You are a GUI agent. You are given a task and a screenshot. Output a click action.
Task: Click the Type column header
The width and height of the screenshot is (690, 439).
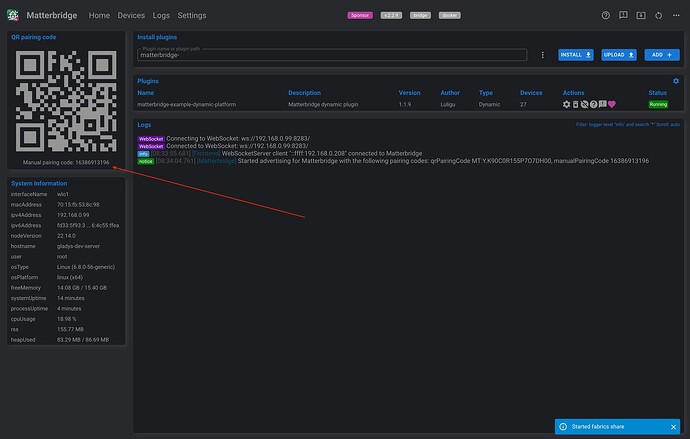(486, 93)
